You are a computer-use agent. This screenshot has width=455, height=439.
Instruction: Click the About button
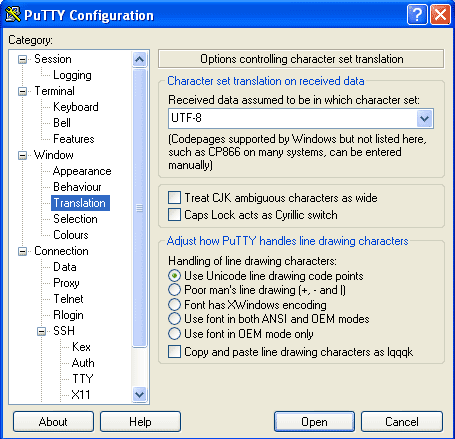pyautogui.click(x=53, y=422)
